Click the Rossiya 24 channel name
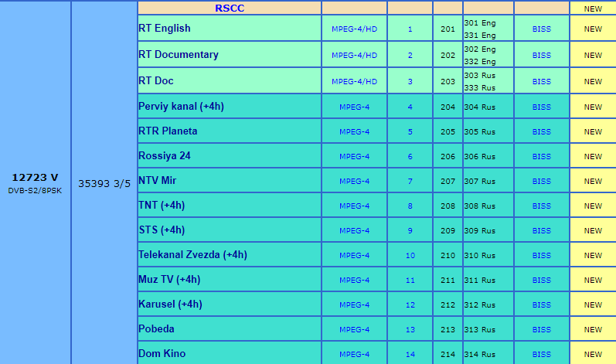 165,156
